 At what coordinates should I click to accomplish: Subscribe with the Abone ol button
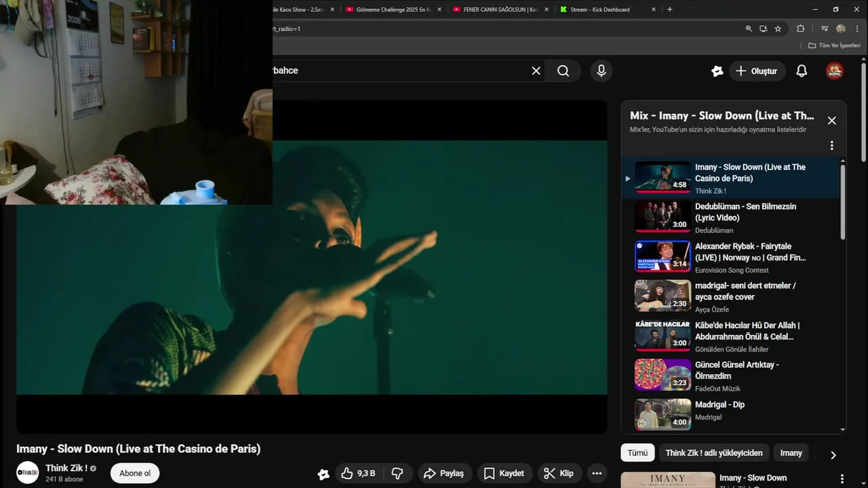point(135,473)
